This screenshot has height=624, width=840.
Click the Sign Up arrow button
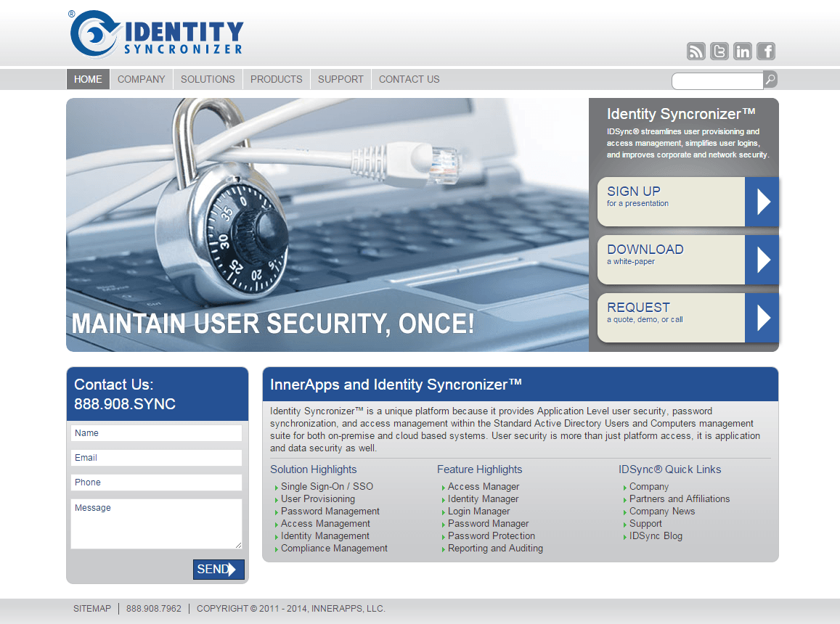pos(762,202)
